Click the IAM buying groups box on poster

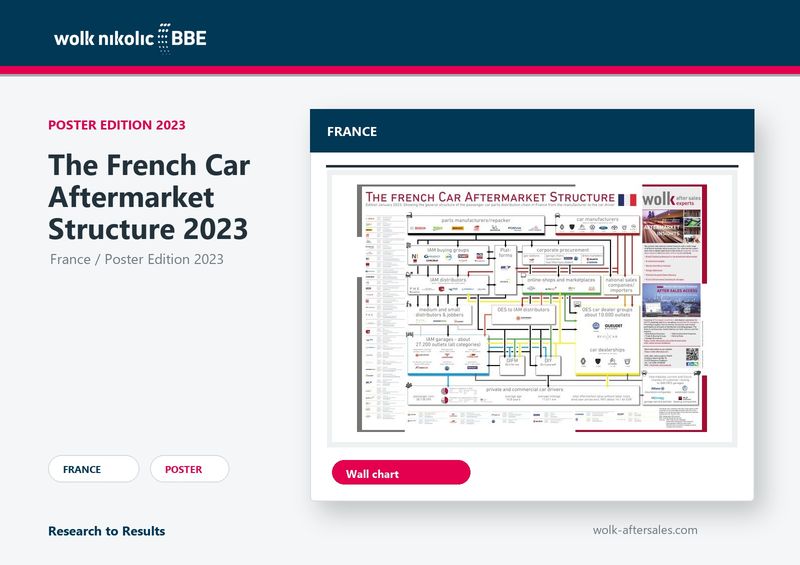(x=448, y=255)
